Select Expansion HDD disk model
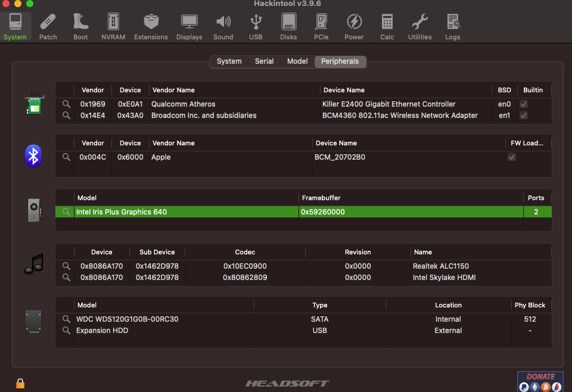Screen dimensions: 572x392 coord(102,331)
